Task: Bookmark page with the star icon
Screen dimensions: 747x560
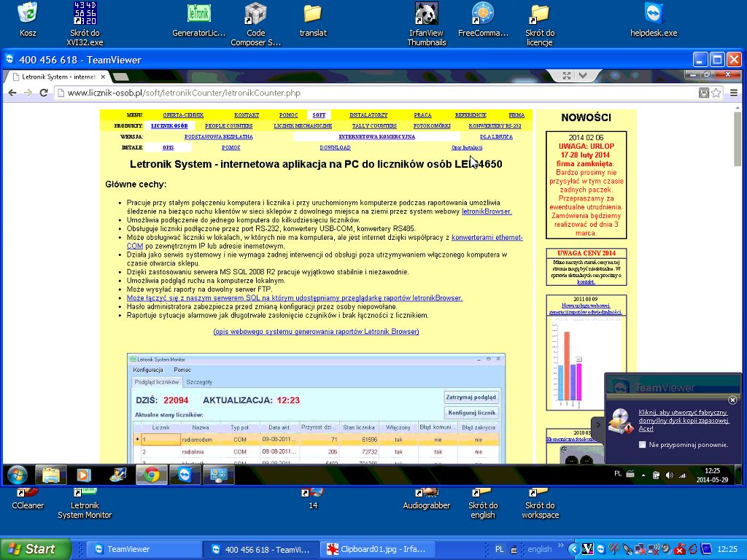Action: (x=716, y=93)
